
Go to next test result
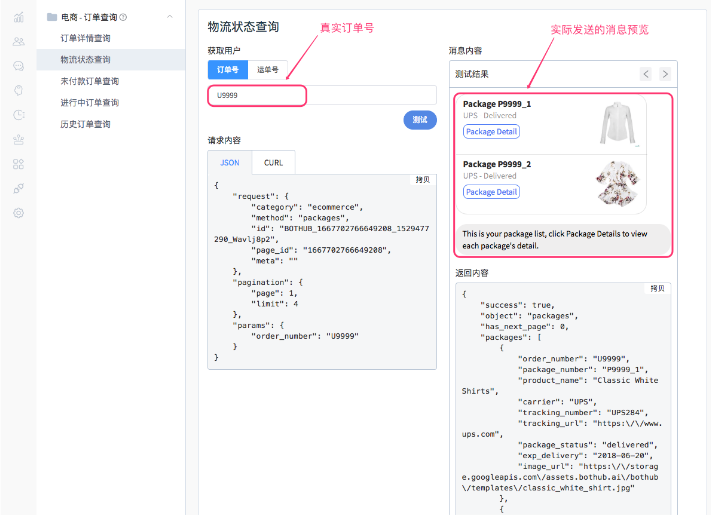pyautogui.click(x=664, y=74)
